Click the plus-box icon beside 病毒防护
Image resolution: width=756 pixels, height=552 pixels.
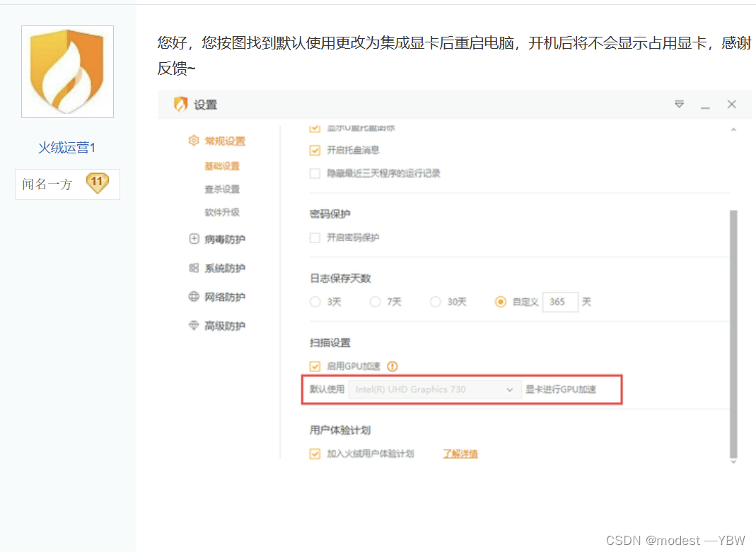click(194, 239)
